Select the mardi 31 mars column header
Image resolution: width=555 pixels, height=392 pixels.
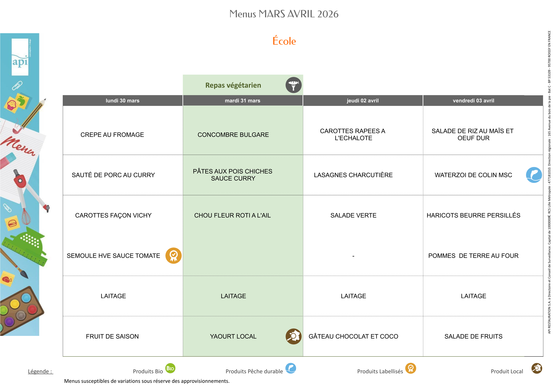(242, 101)
